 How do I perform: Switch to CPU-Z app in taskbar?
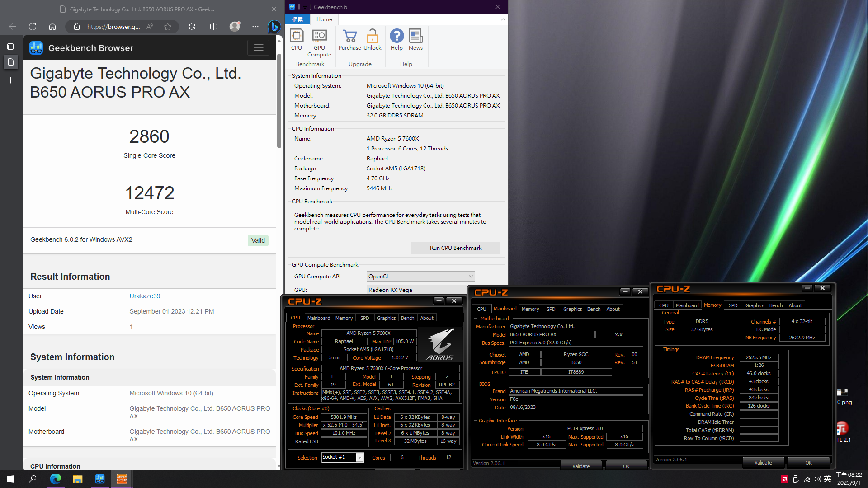coord(122,479)
